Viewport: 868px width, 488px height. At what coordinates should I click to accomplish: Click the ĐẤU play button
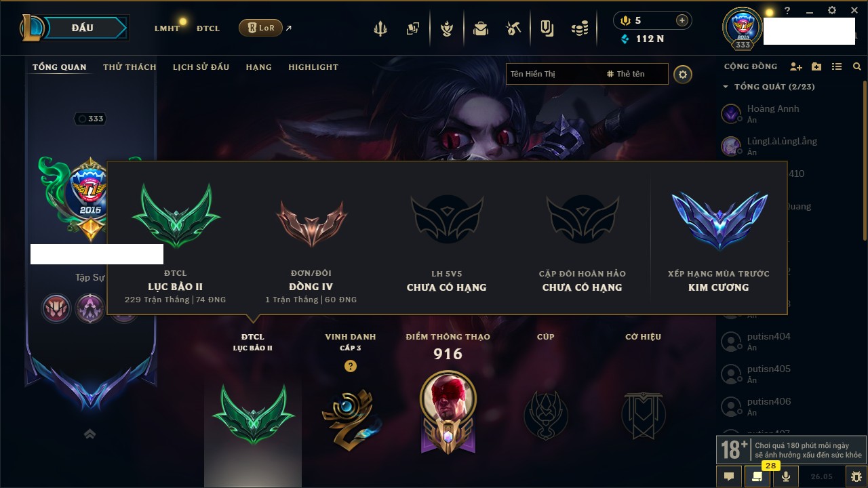point(82,28)
